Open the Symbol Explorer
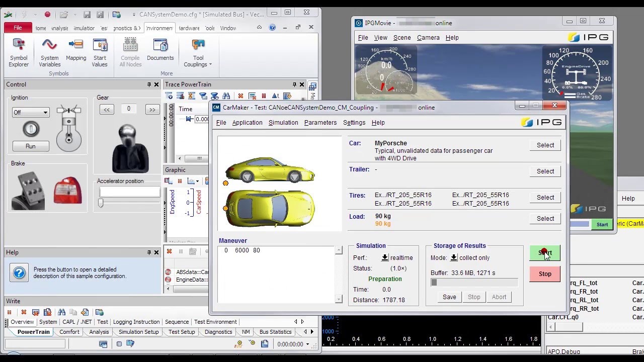644x362 pixels. click(19, 53)
